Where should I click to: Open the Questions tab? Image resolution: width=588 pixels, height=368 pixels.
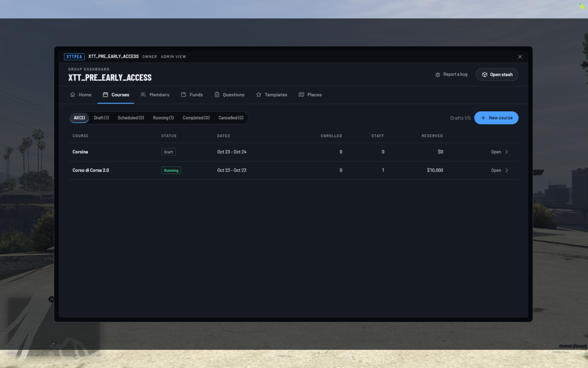(230, 95)
